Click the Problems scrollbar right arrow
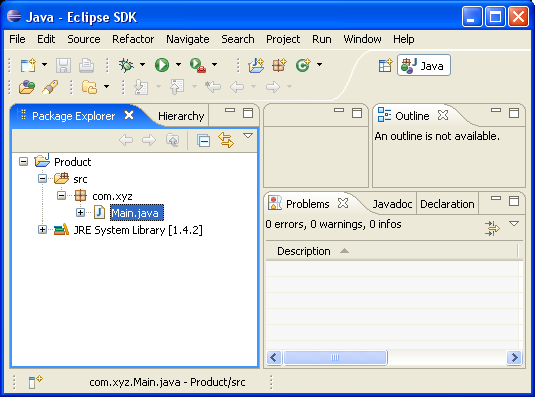 point(514,357)
